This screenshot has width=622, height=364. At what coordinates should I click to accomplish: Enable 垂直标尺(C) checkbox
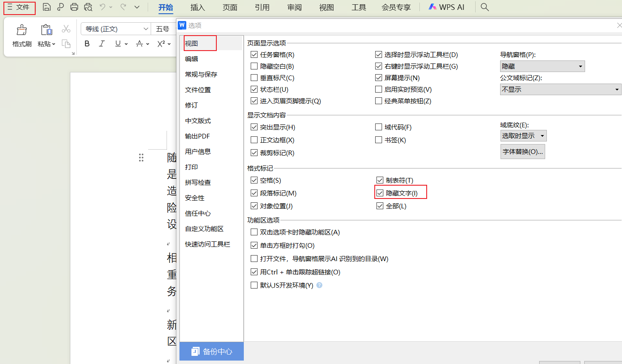(254, 78)
